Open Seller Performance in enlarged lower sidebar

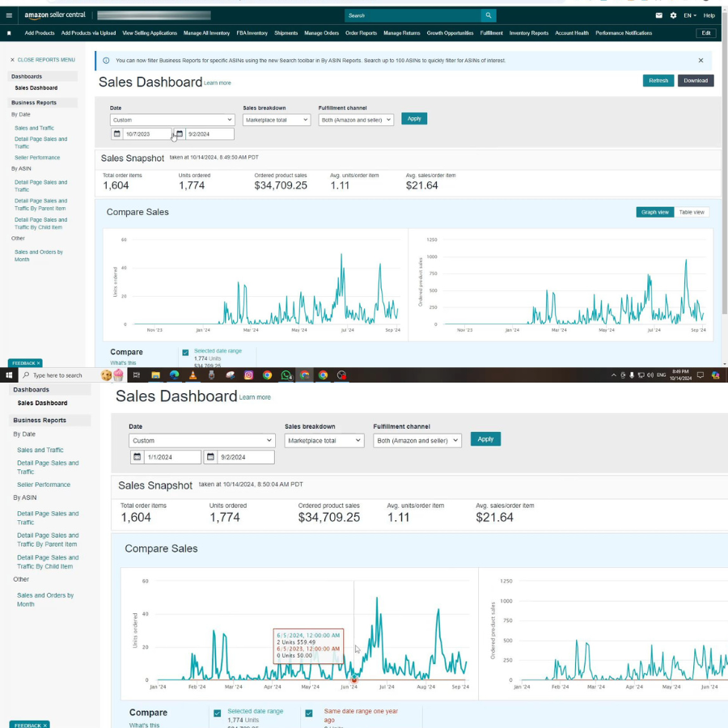(x=44, y=485)
